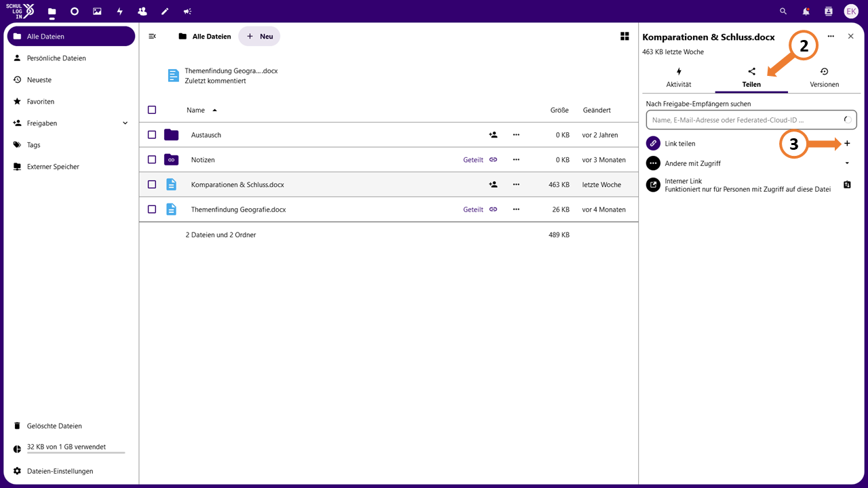The height and width of the screenshot is (488, 868).
Task: Open share icon for Komparationen & Schluss.docx row
Action: pos(493,184)
